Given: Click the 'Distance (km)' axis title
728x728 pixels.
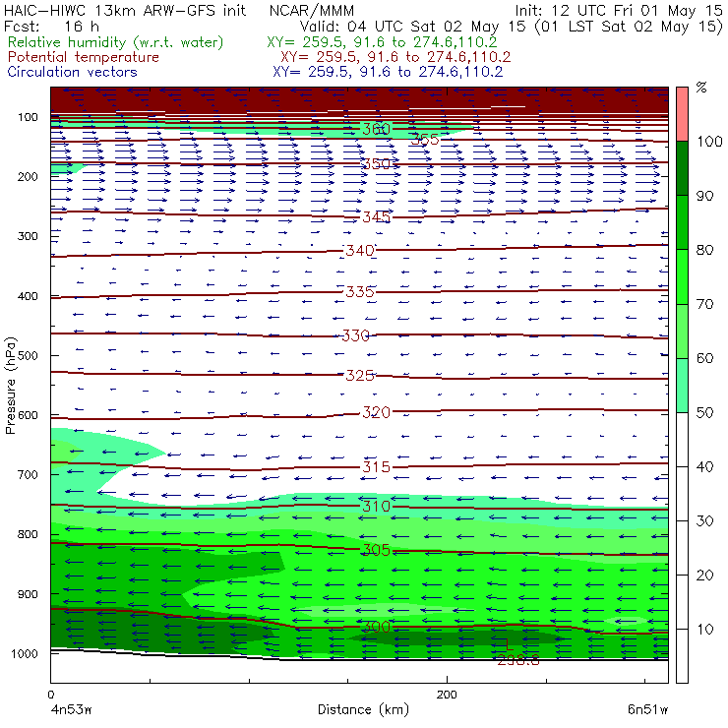Looking at the screenshot, I should pyautogui.click(x=363, y=709).
